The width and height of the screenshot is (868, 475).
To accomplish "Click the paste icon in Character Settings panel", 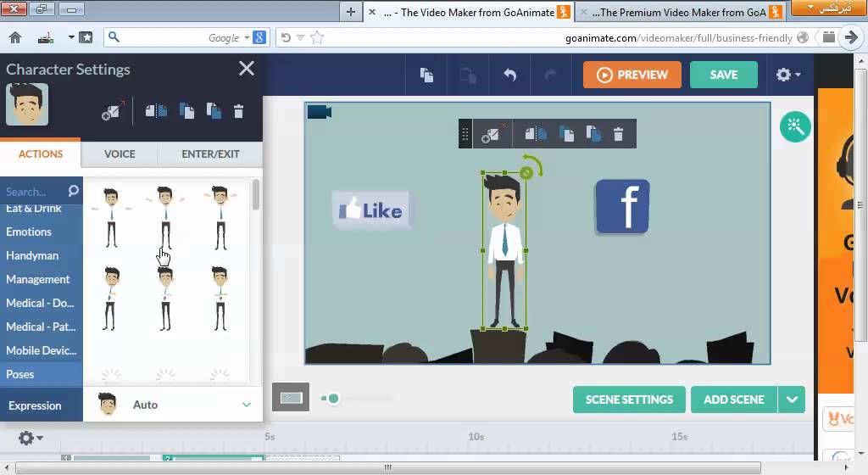I will tap(214, 111).
